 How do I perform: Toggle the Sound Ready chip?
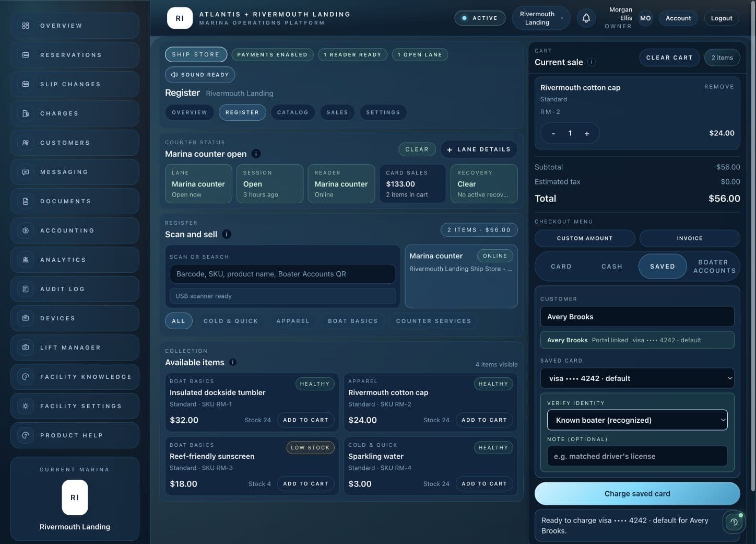click(200, 75)
